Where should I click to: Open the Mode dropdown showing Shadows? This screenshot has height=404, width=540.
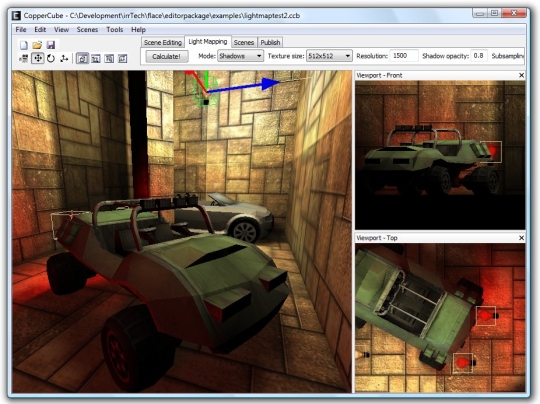click(240, 56)
